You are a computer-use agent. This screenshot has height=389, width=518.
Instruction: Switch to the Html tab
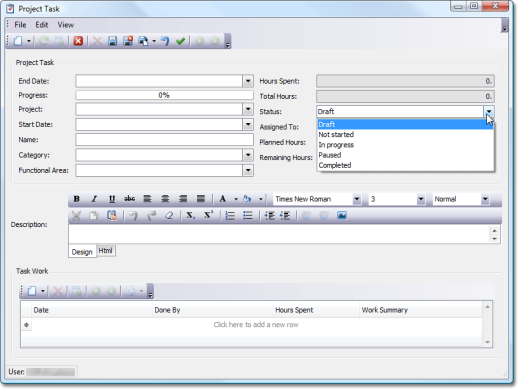pos(106,251)
